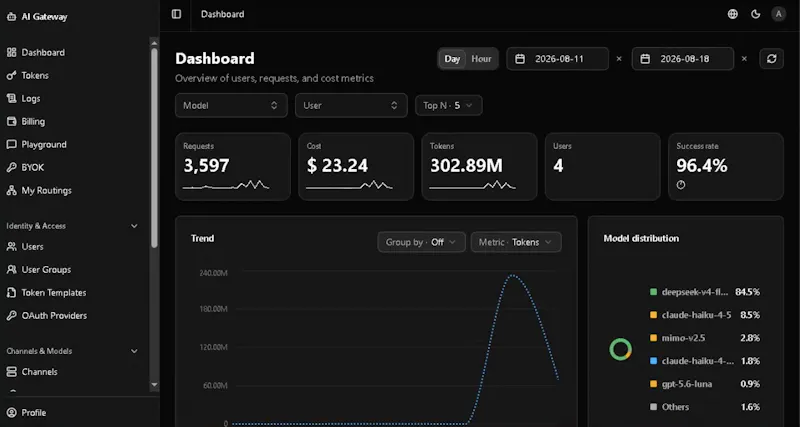Click the gray Others legend swatch

tap(653, 407)
